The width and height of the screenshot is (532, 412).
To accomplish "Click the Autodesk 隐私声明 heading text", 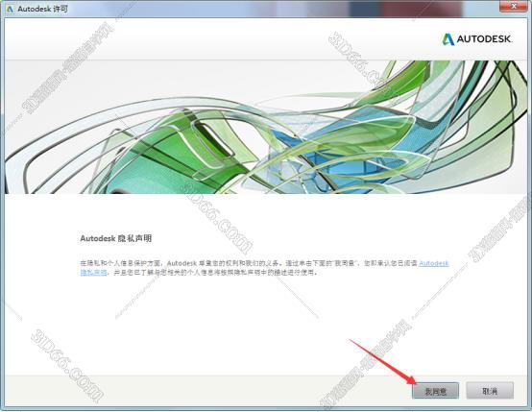I will point(115,238).
